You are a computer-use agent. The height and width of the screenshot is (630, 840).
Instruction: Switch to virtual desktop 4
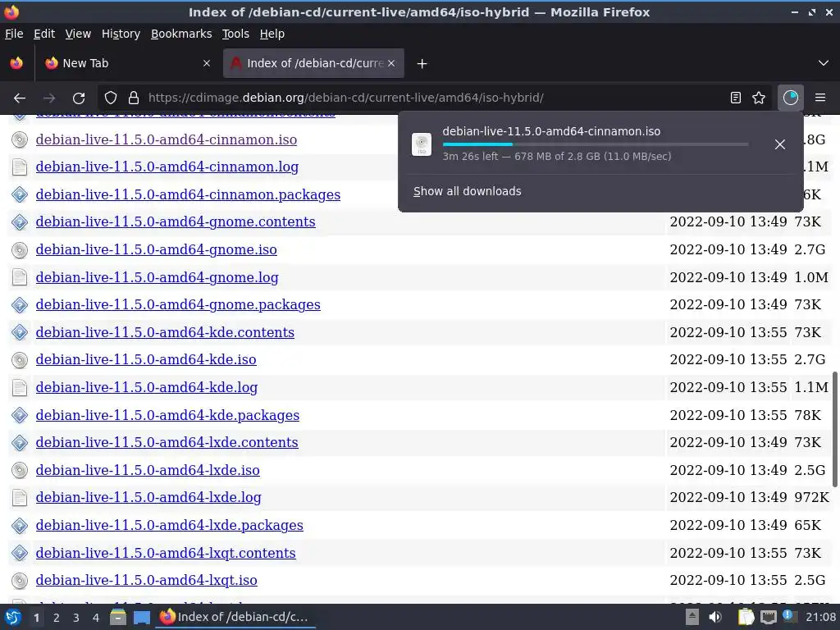click(95, 618)
